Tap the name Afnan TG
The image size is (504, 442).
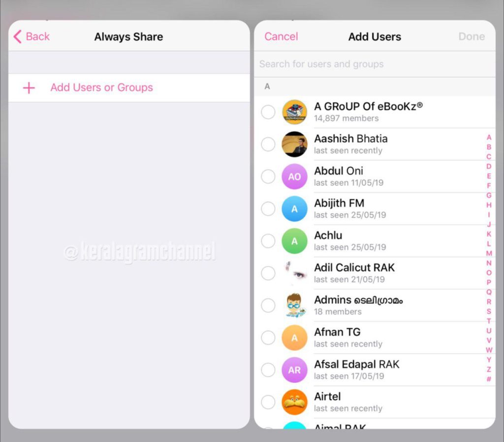pyautogui.click(x=337, y=332)
